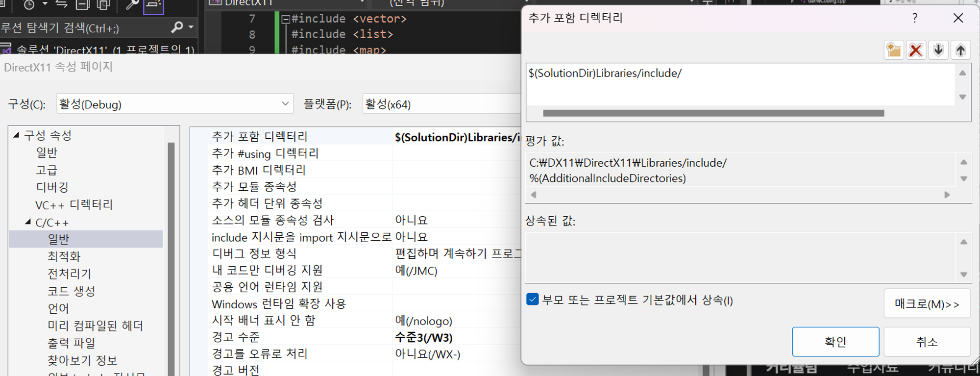This screenshot has height=376, width=980.
Task: Click the Visual Studio solution icon beside 솔루션 'DirectX11'
Action: point(6,49)
